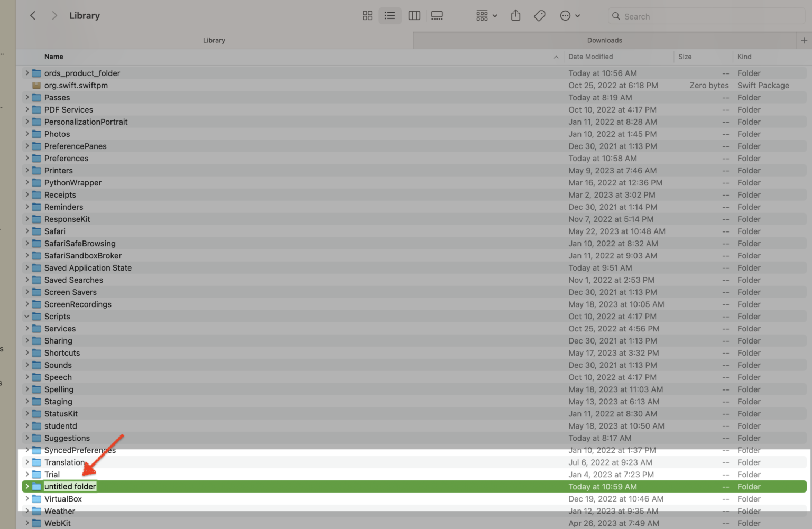The height and width of the screenshot is (529, 812).
Task: Click the forward navigation arrow
Action: [54, 16]
